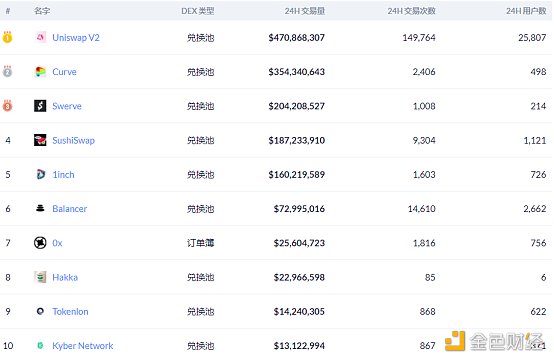Viewport: 554px width, 362px height.
Task: Click the Swerve black logo icon
Action: [x=40, y=106]
